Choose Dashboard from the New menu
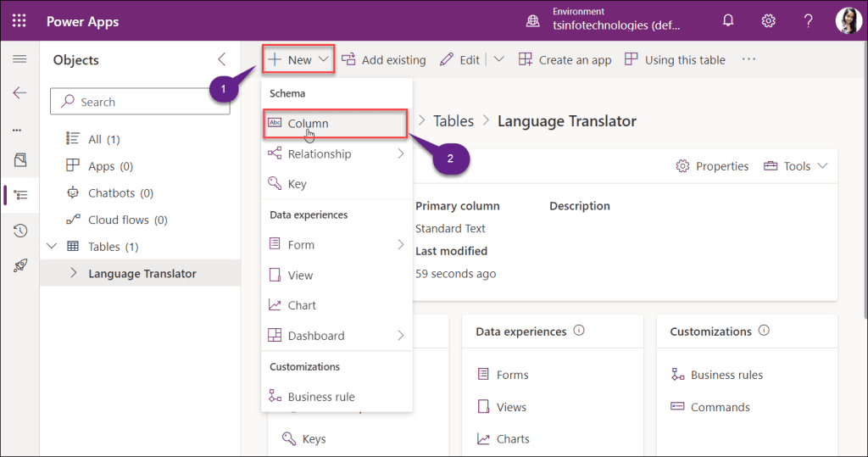The height and width of the screenshot is (457, 868). [x=337, y=336]
